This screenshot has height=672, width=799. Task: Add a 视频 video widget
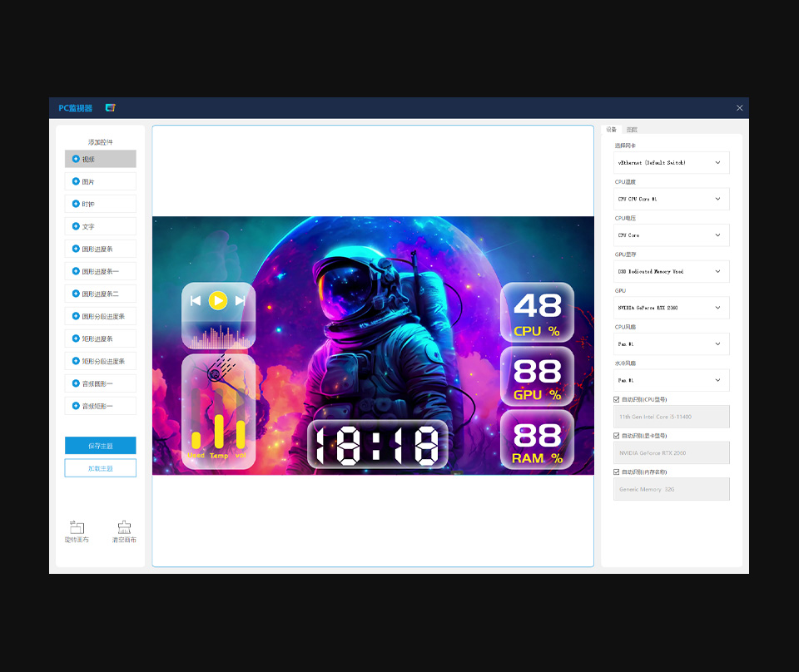[101, 159]
